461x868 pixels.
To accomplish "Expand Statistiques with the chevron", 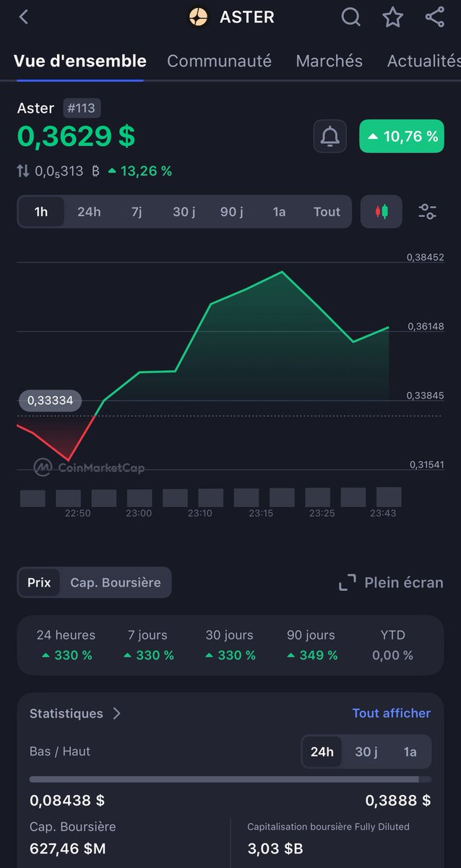I will [117, 713].
